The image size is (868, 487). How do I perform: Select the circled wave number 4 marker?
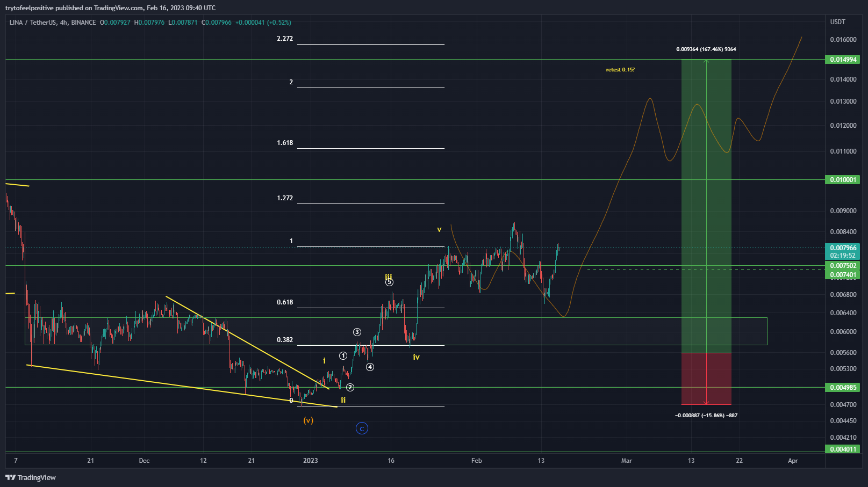coord(370,367)
